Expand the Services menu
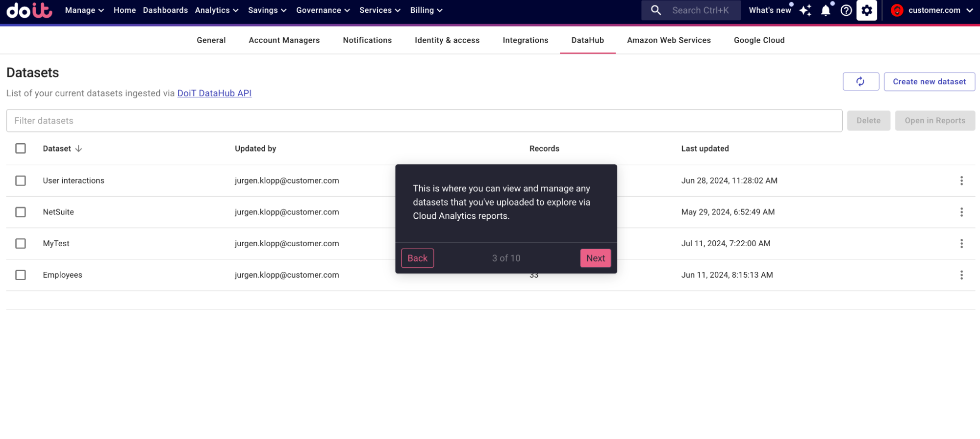Viewport: 980px width, 439px height. [380, 10]
